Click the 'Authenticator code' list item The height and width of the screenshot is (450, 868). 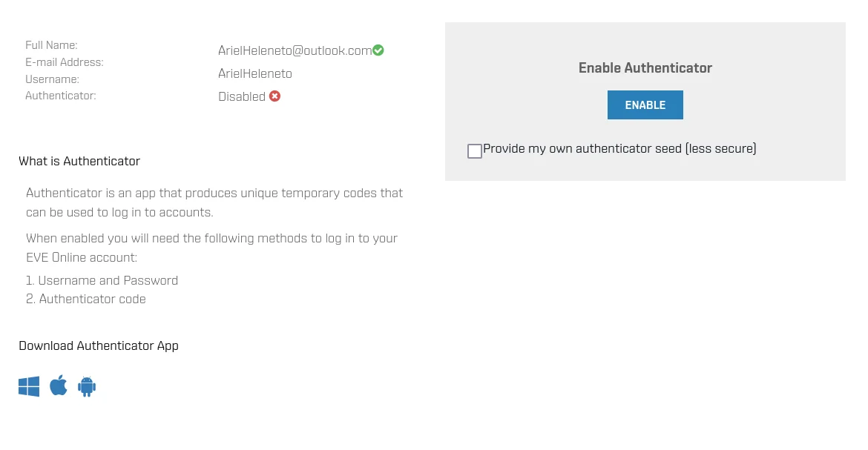point(86,299)
